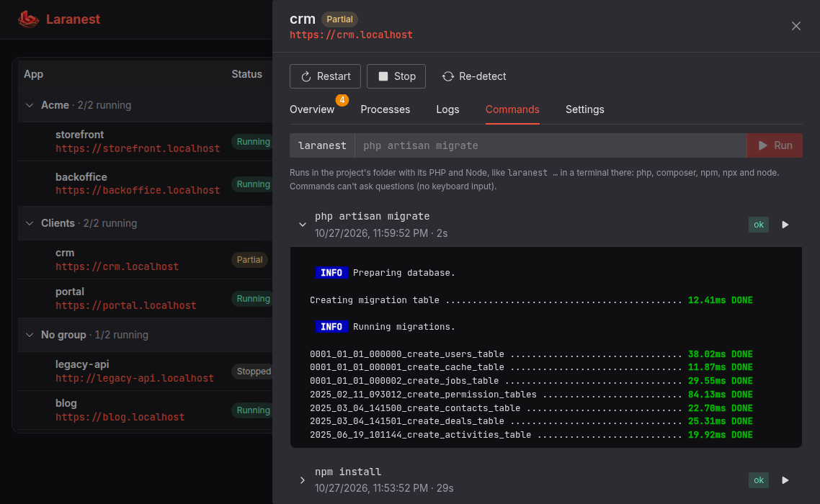820x504 pixels.
Task: Select the legacy-api app row
Action: click(x=146, y=372)
